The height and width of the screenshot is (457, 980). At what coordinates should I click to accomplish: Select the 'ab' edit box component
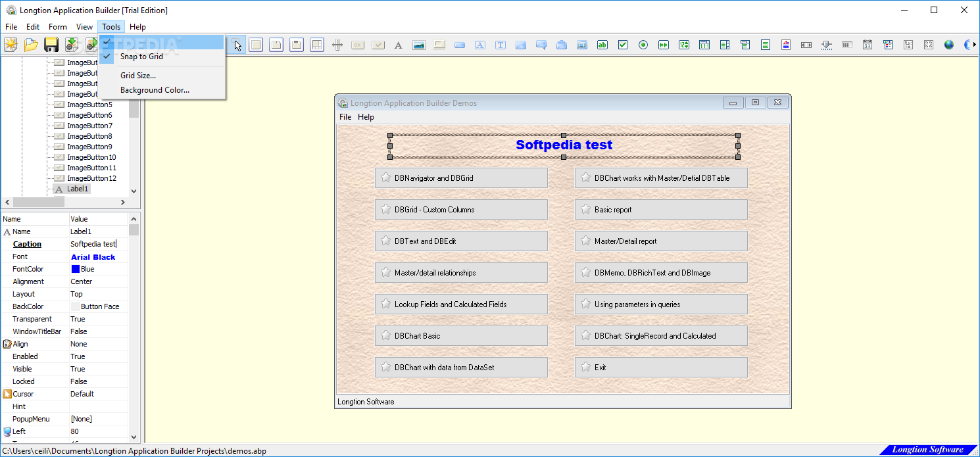[602, 45]
